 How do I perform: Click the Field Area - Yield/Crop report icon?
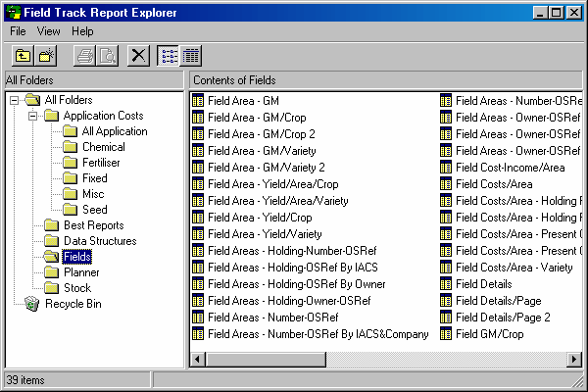tap(198, 218)
